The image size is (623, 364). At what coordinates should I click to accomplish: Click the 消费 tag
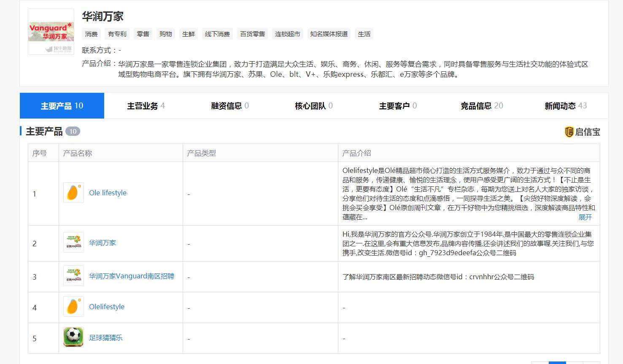(x=91, y=34)
